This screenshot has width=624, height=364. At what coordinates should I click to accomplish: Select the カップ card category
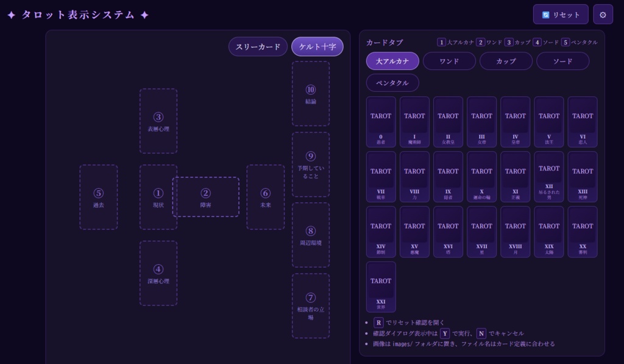[506, 61]
